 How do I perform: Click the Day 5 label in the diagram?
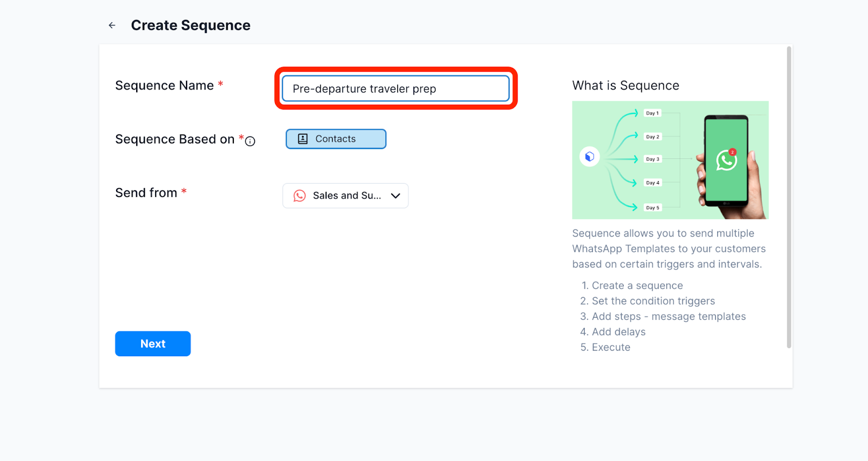click(652, 208)
